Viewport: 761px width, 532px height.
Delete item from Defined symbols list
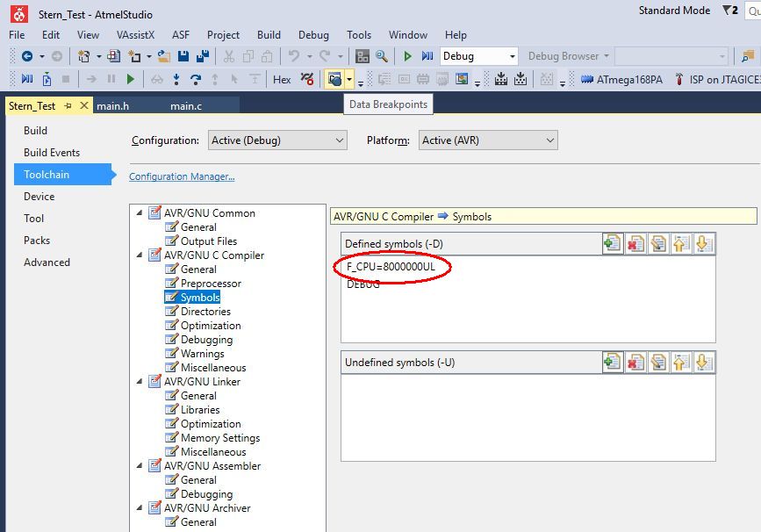pyautogui.click(x=635, y=243)
